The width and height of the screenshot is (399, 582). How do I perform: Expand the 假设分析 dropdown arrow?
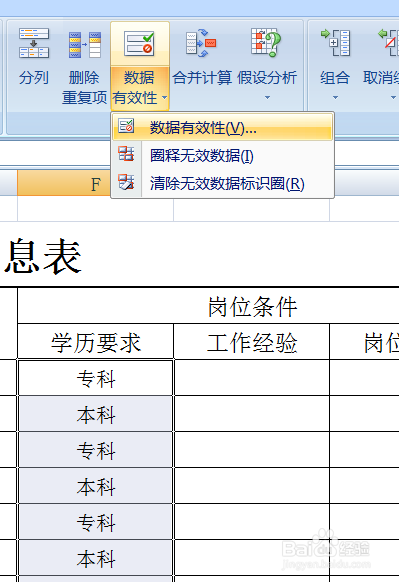[x=267, y=98]
